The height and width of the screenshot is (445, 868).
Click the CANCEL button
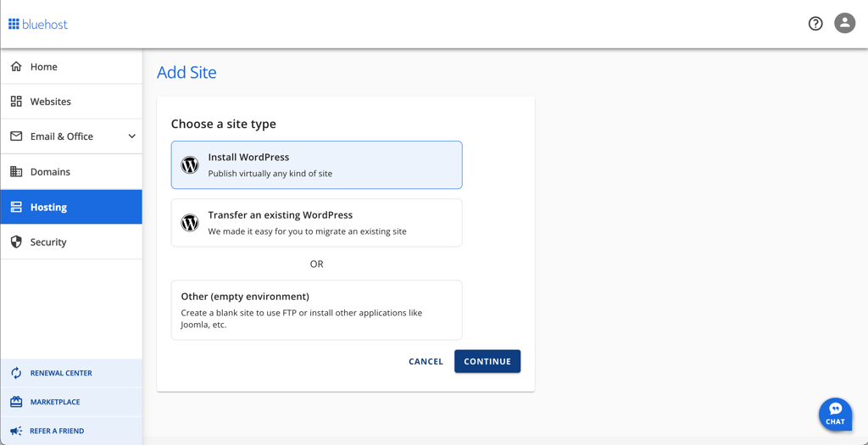pyautogui.click(x=426, y=361)
